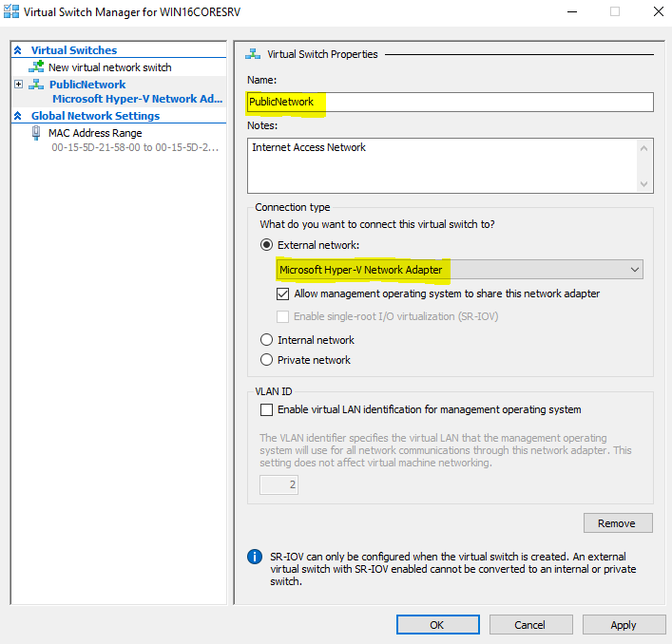The width and height of the screenshot is (672, 644).
Task: Select the External network radio button
Action: (x=266, y=245)
